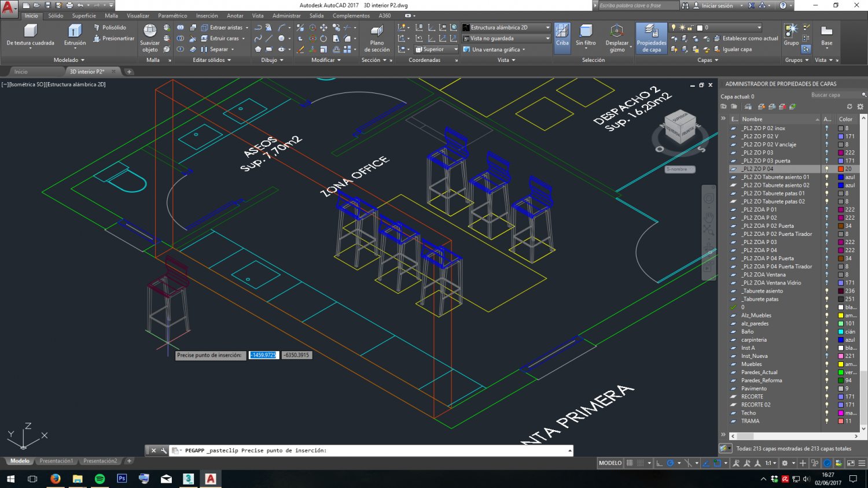Open the annotation scale 1:1 dropdown
The image size is (868, 488).
coord(771,463)
